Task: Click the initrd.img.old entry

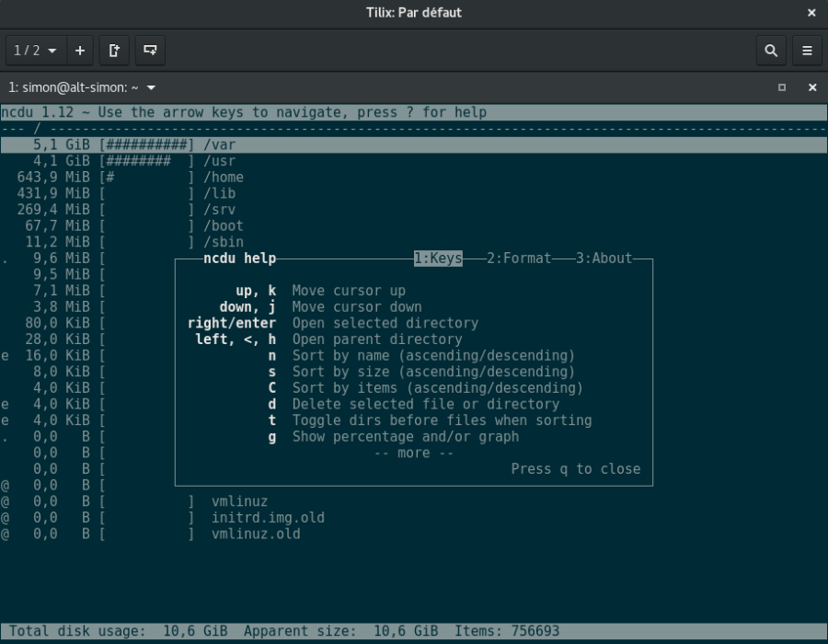Action: (x=269, y=518)
